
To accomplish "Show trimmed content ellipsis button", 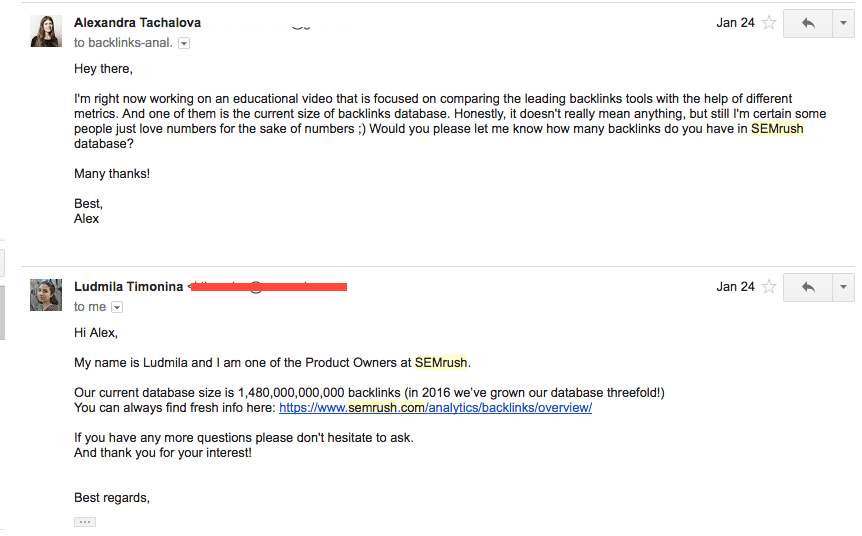I will [x=85, y=522].
